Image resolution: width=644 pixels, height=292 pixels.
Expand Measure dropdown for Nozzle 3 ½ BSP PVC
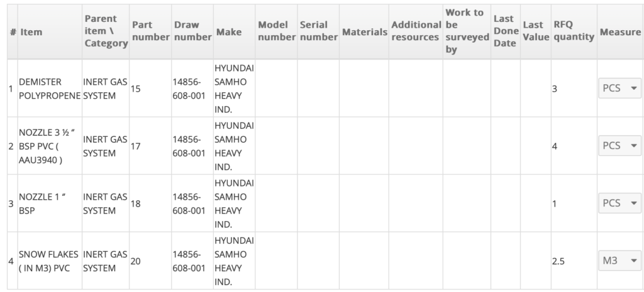point(619,146)
